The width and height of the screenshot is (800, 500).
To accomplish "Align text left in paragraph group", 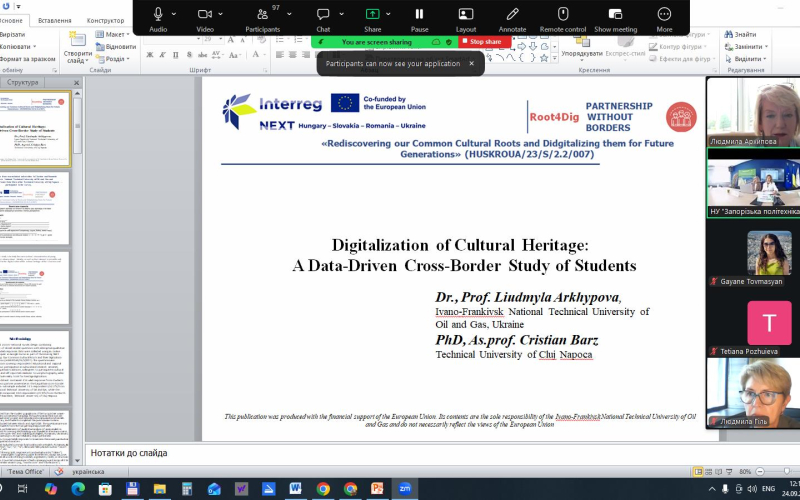I will coord(280,55).
